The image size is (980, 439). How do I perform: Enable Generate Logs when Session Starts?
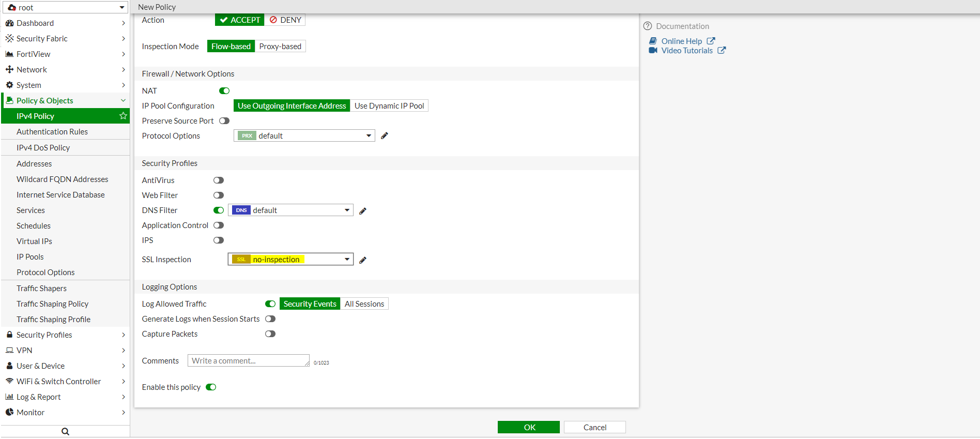[x=270, y=319]
